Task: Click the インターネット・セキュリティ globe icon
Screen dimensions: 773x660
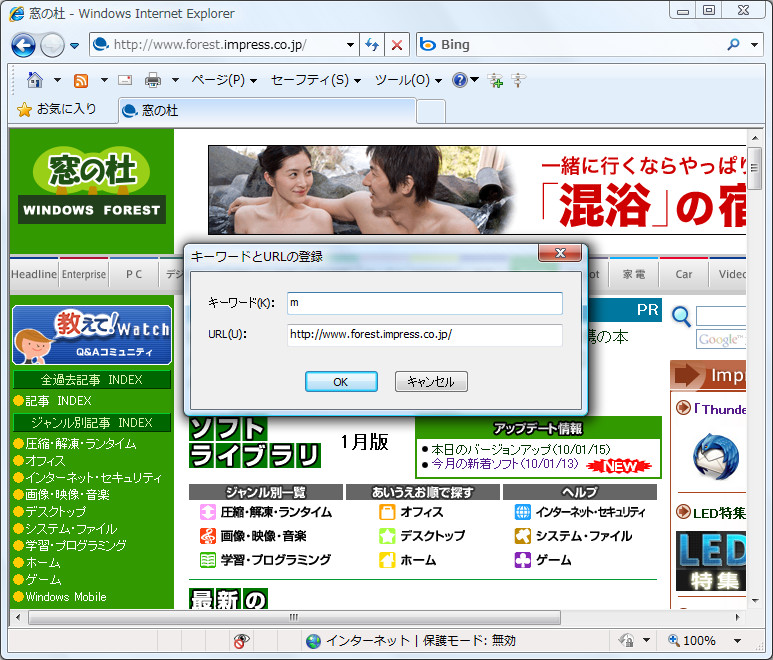Action: click(523, 512)
